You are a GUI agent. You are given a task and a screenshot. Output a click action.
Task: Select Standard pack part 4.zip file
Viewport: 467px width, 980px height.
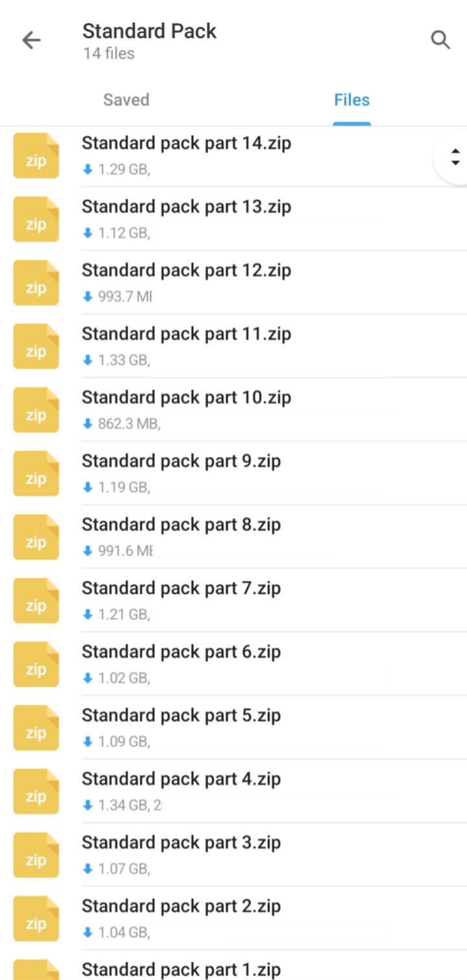pyautogui.click(x=181, y=779)
